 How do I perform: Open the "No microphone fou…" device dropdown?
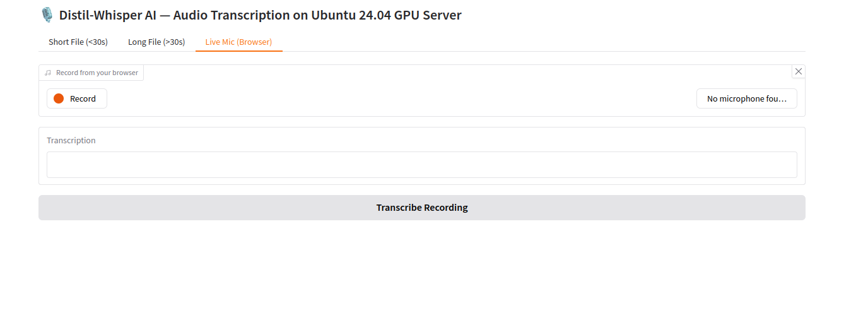746,98
